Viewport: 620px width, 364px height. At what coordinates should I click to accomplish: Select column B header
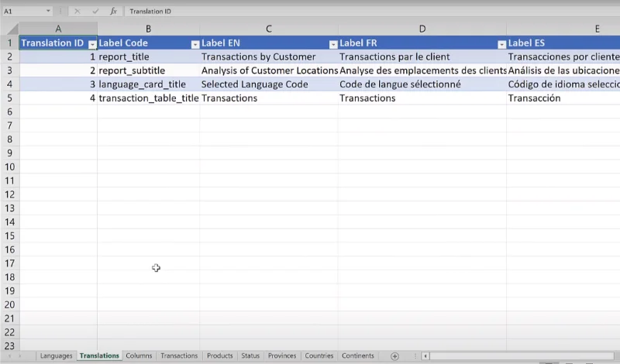[x=148, y=29]
